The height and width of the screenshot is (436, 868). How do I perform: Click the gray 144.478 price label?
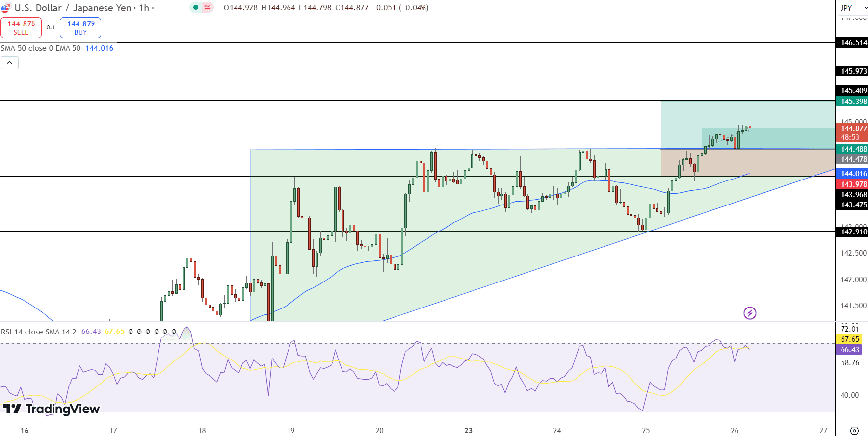tap(852, 159)
